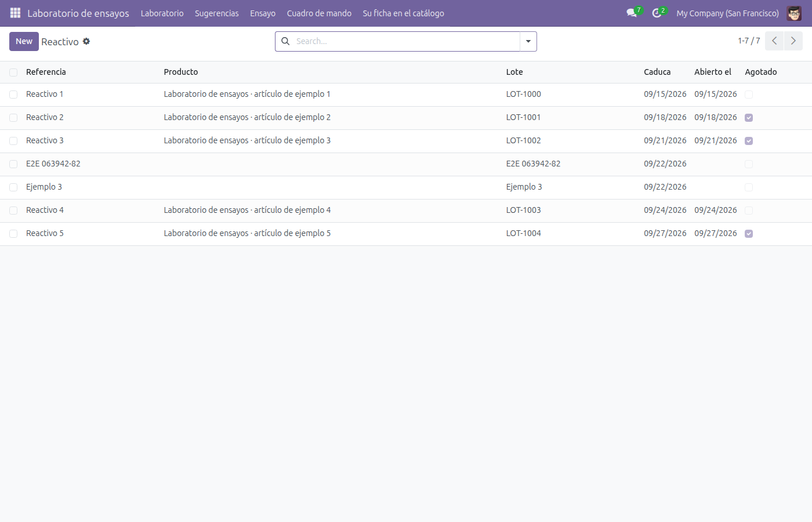Click the New button
812x522 pixels.
click(24, 41)
